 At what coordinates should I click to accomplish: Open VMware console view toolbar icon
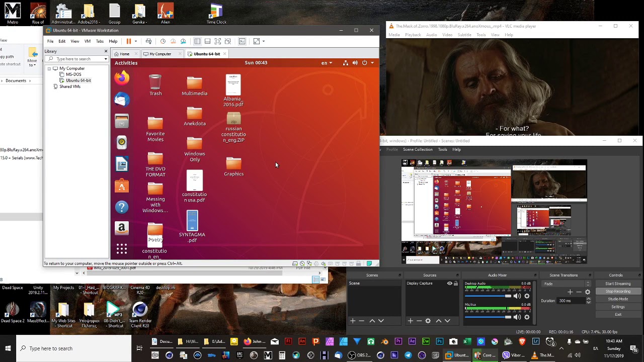[x=242, y=41]
